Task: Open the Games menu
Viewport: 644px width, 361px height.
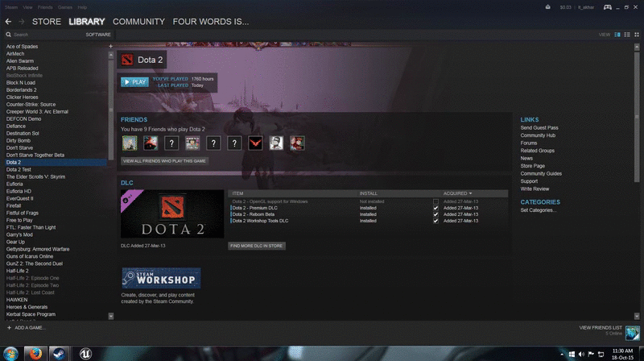Action: (x=65, y=7)
